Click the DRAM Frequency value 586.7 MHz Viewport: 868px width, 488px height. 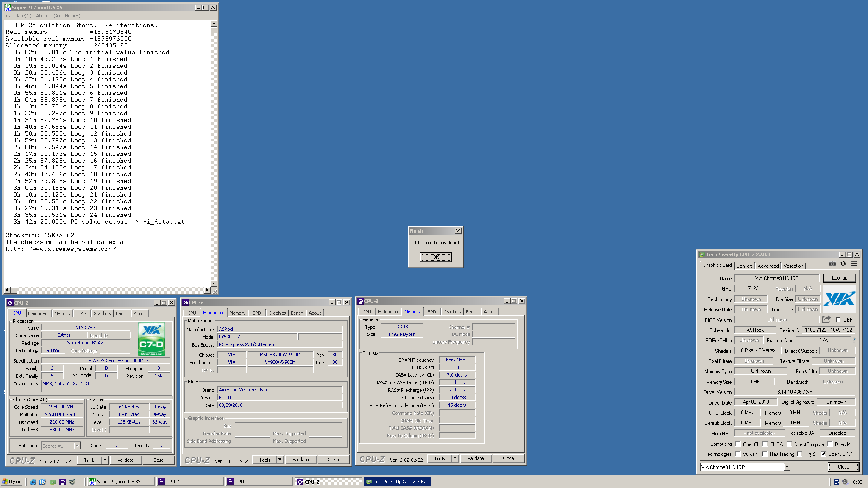pos(457,360)
